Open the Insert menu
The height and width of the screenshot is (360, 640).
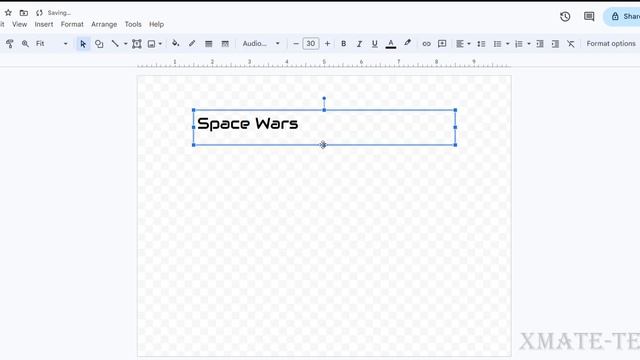(x=44, y=24)
